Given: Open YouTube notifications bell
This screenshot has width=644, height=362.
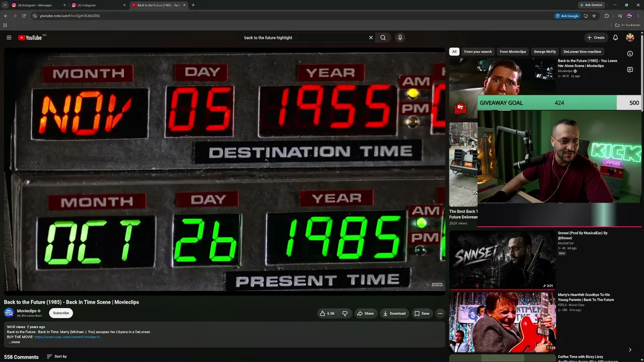Looking at the screenshot, I should (615, 38).
